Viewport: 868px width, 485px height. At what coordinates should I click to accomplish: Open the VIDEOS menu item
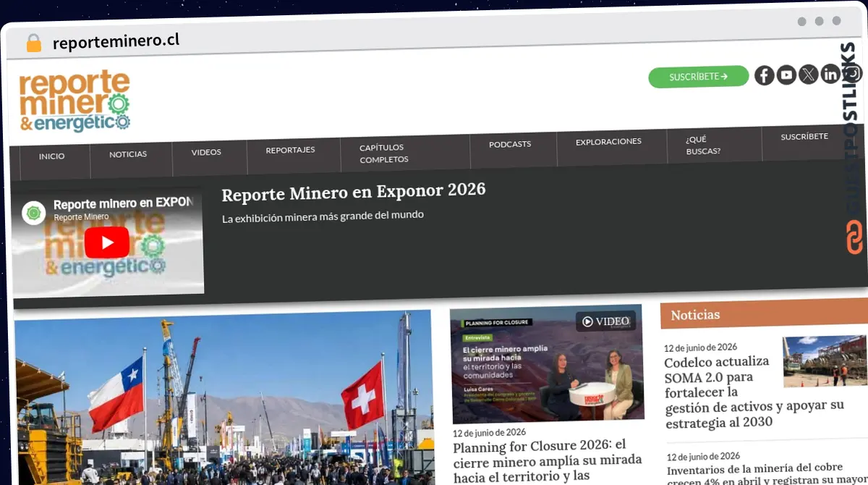coord(206,153)
